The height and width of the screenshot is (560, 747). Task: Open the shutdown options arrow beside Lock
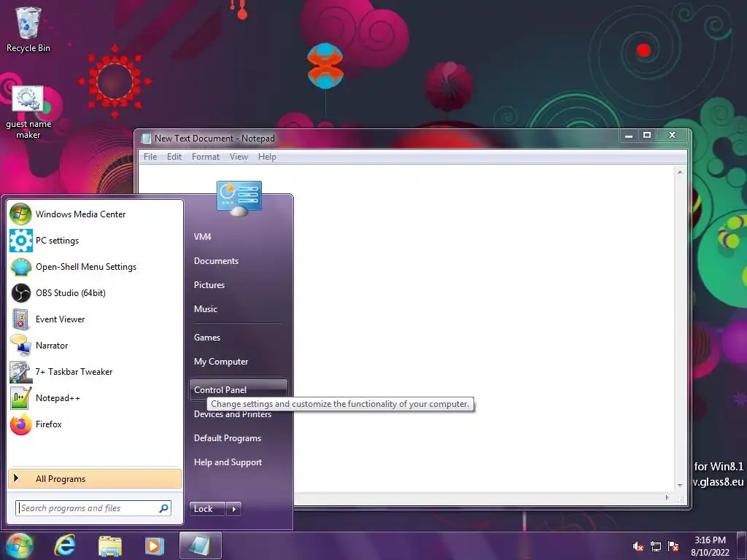pyautogui.click(x=233, y=509)
